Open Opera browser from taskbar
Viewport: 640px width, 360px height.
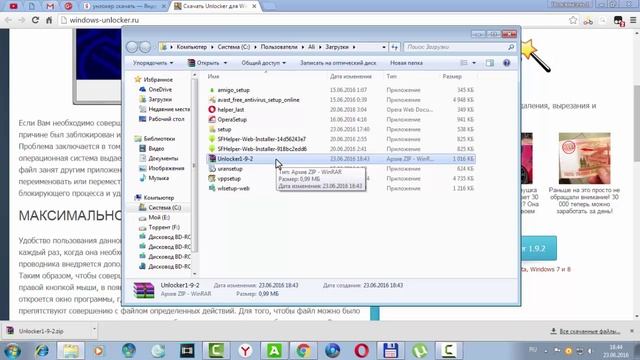coord(361,351)
